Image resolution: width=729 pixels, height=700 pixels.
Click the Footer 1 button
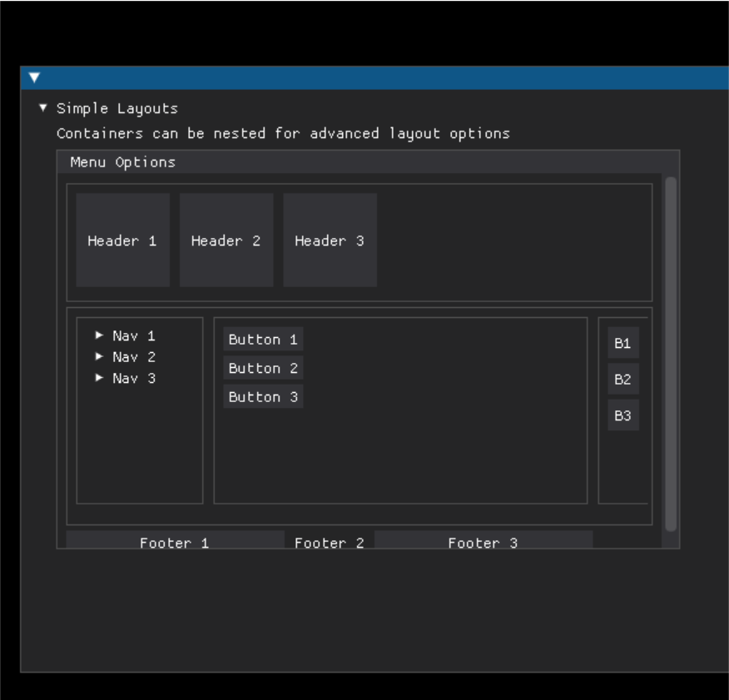coord(176,540)
